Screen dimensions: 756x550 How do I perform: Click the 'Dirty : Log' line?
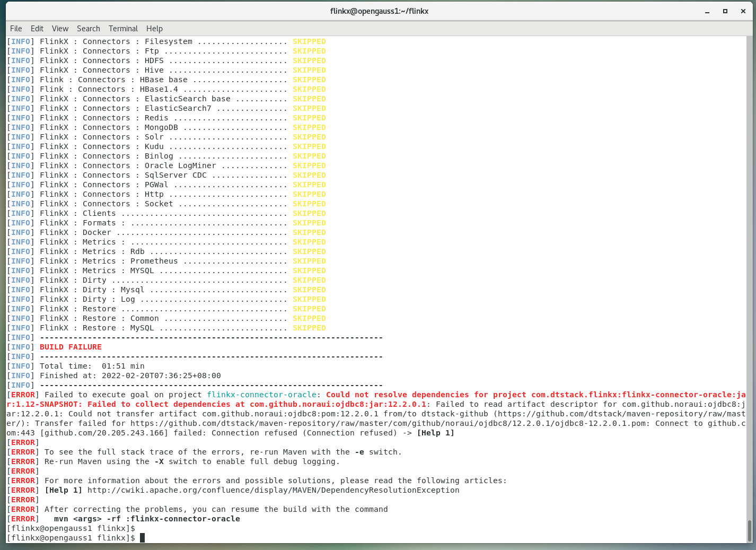pos(166,299)
